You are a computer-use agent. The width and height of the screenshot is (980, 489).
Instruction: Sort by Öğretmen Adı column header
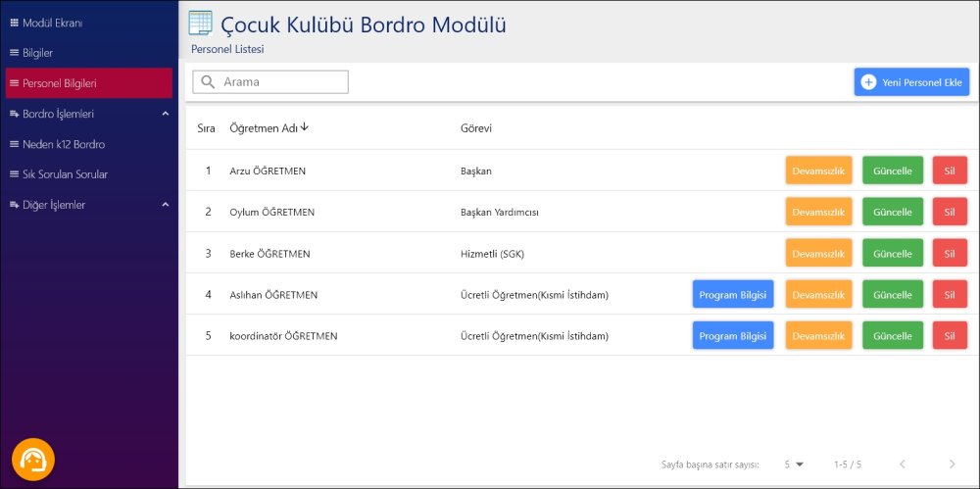pyautogui.click(x=264, y=128)
